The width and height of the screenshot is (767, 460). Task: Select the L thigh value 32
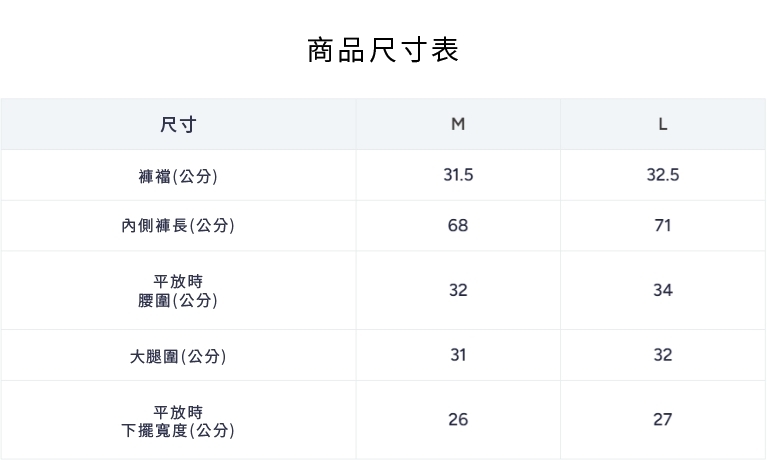coord(663,355)
